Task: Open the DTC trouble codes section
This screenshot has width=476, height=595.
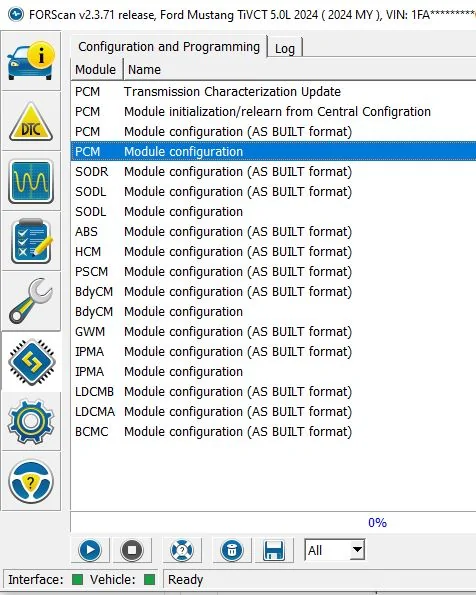Action: (x=31, y=121)
